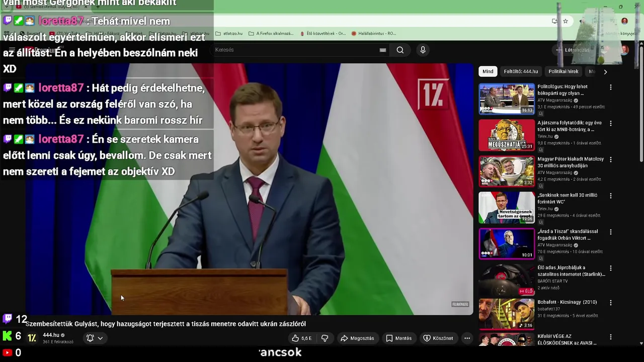Open options menu for Kifelé! VÉGE AZ video
The image size is (644, 362).
[611, 337]
